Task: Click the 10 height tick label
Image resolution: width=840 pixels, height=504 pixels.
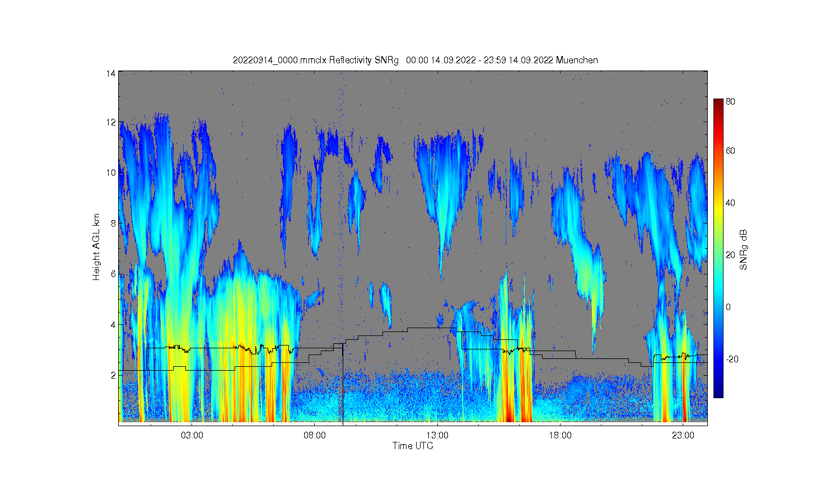Action: [111, 172]
